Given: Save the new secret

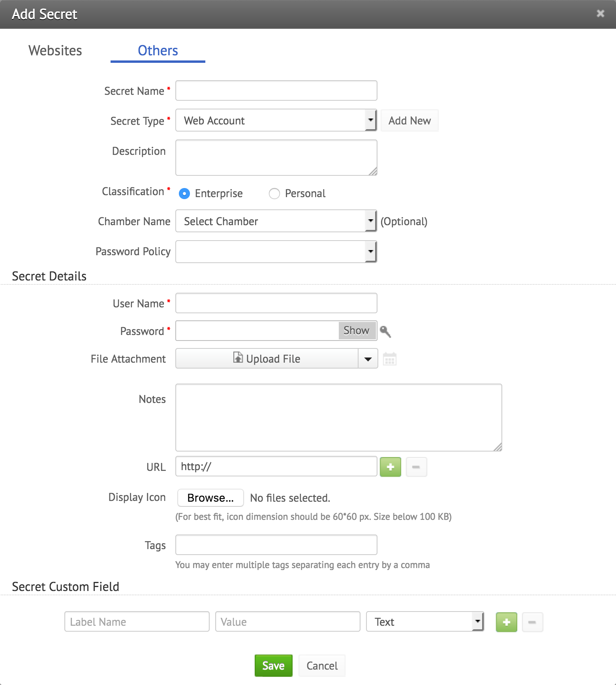Looking at the screenshot, I should point(273,666).
